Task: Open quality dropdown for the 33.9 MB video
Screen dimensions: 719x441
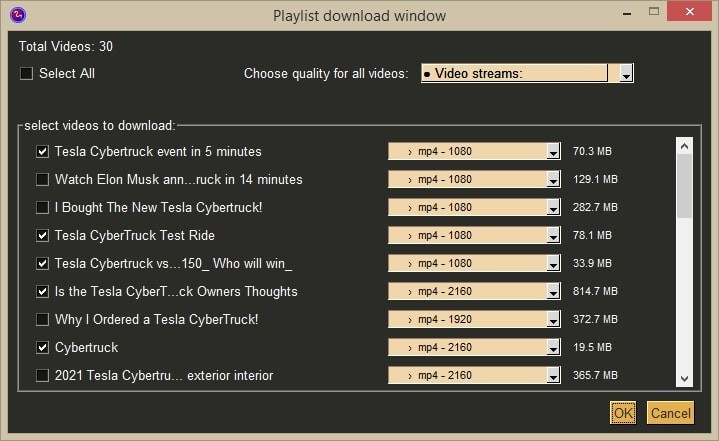Action: pos(553,264)
